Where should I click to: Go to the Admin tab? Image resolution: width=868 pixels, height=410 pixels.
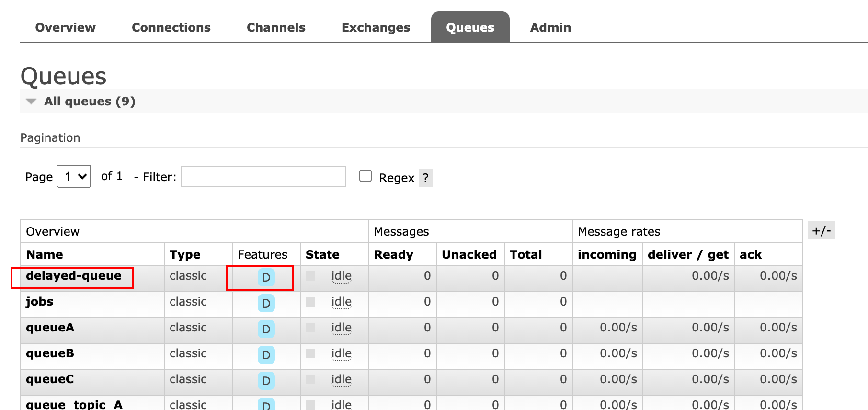click(550, 28)
